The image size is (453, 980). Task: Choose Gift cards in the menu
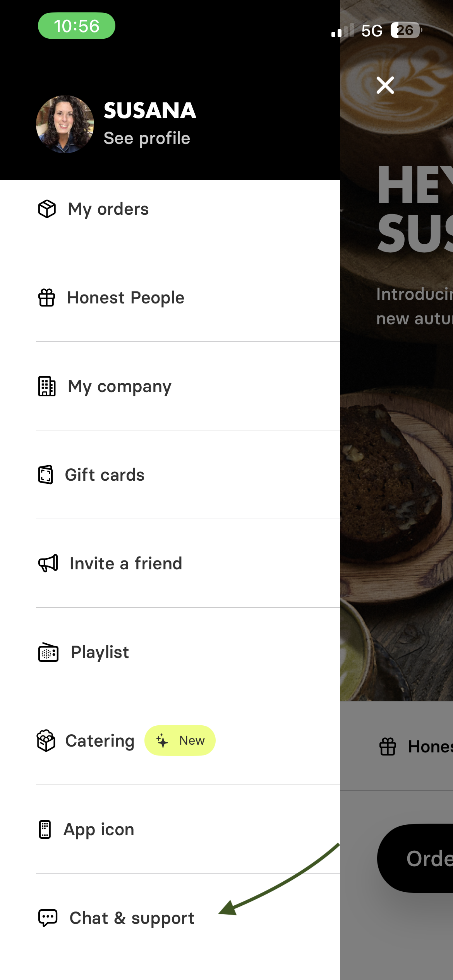click(105, 475)
